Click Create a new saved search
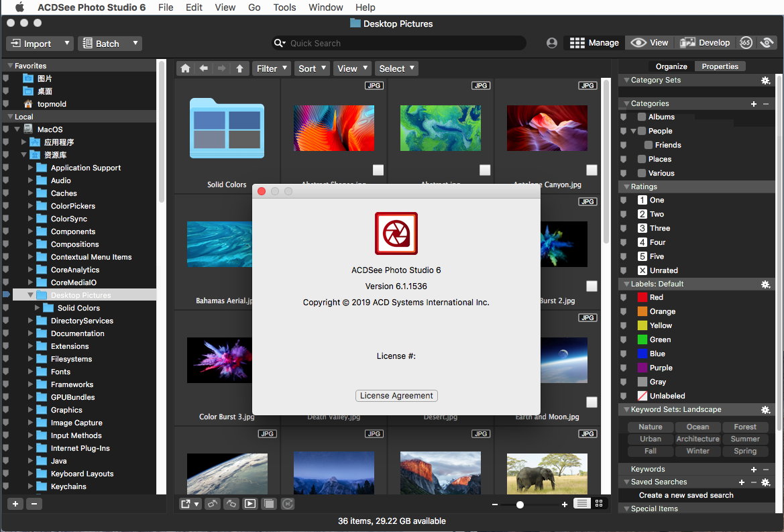 click(686, 495)
